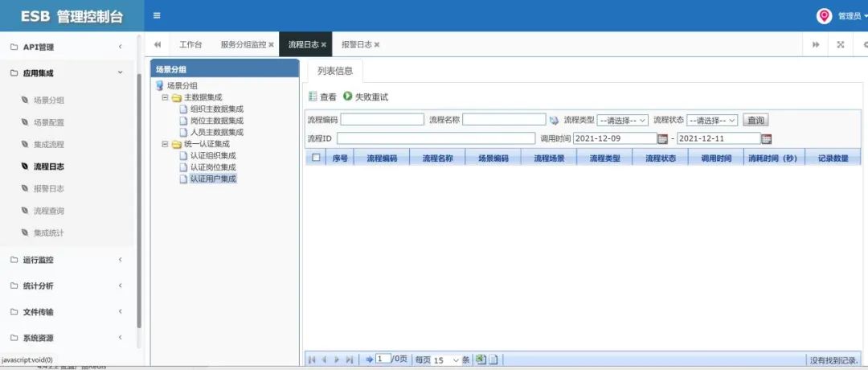The width and height of the screenshot is (868, 370).
Task: Switch to the 服务分组监控 tab
Action: click(243, 45)
